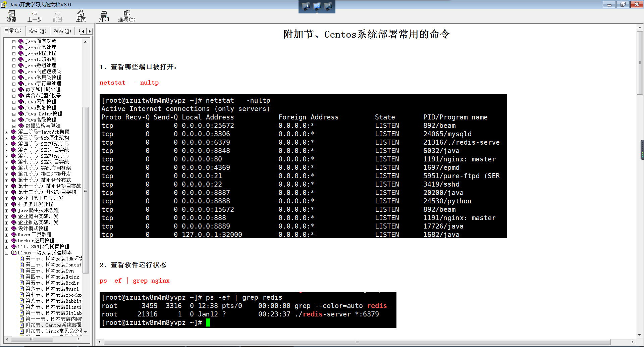Select Git、SVN代码托管教程 topic
Viewport: 644px width, 347px height.
point(43,247)
